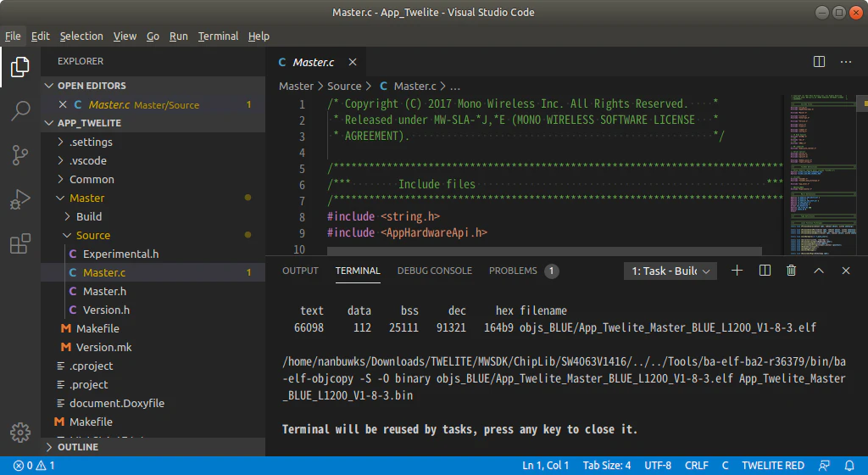The image size is (868, 475).
Task: Open the Go menu
Action: [153, 36]
